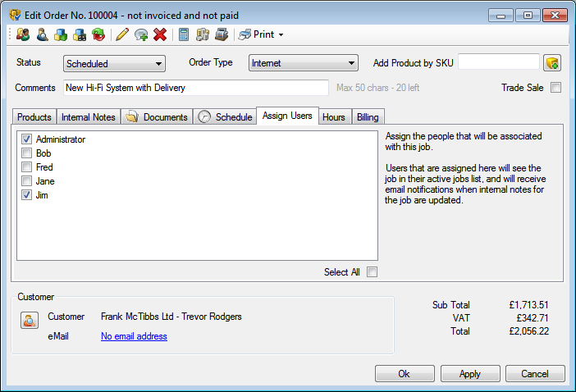This screenshot has height=392, width=576.
Task: Open the Print dropdown menu
Action: 262,34
